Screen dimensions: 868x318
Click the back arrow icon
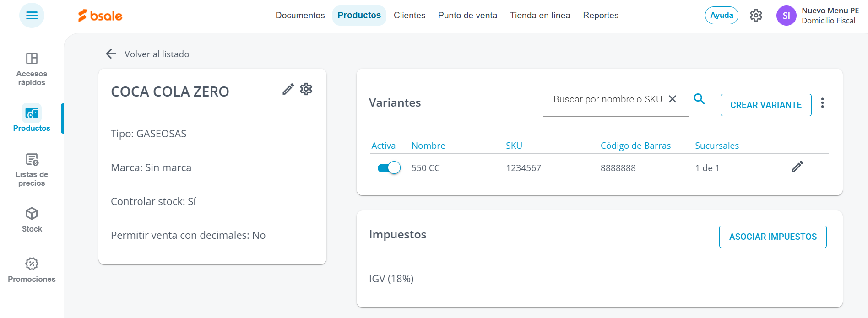coord(111,54)
